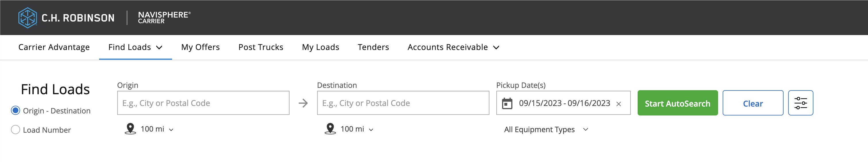This screenshot has width=868, height=162.
Task: Go to the My Offers tab
Action: pos(200,47)
